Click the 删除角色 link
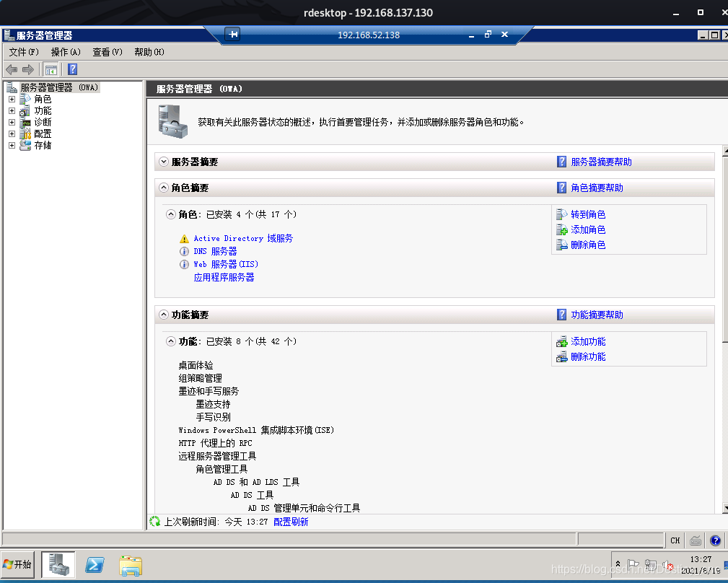This screenshot has height=583, width=728. tap(588, 245)
